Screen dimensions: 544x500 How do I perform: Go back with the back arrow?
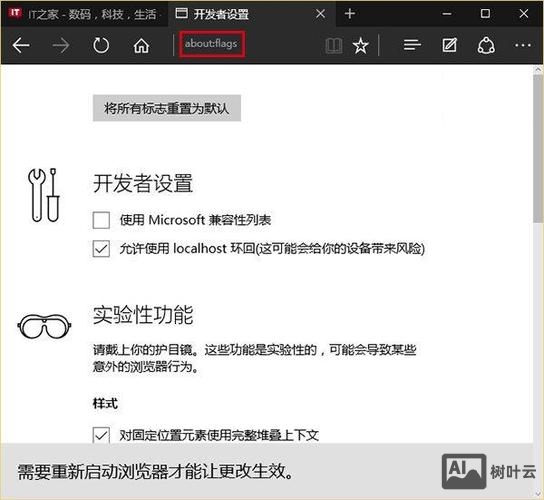(21, 45)
